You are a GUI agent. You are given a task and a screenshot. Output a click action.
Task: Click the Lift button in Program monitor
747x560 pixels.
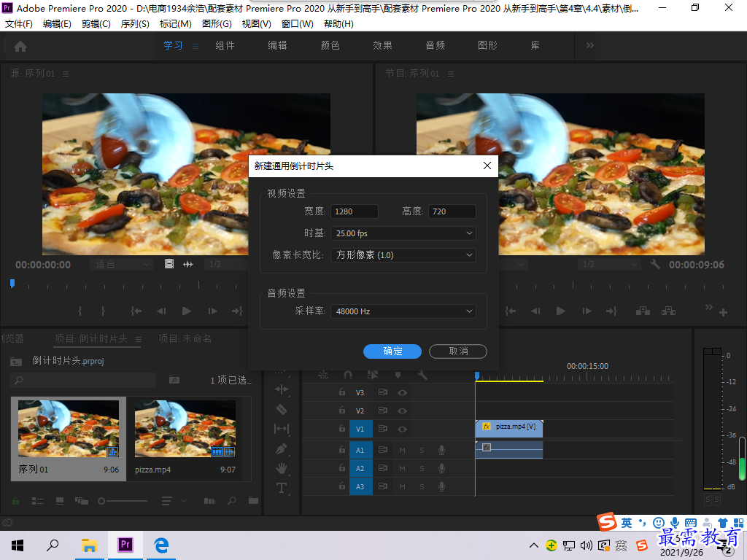(643, 311)
